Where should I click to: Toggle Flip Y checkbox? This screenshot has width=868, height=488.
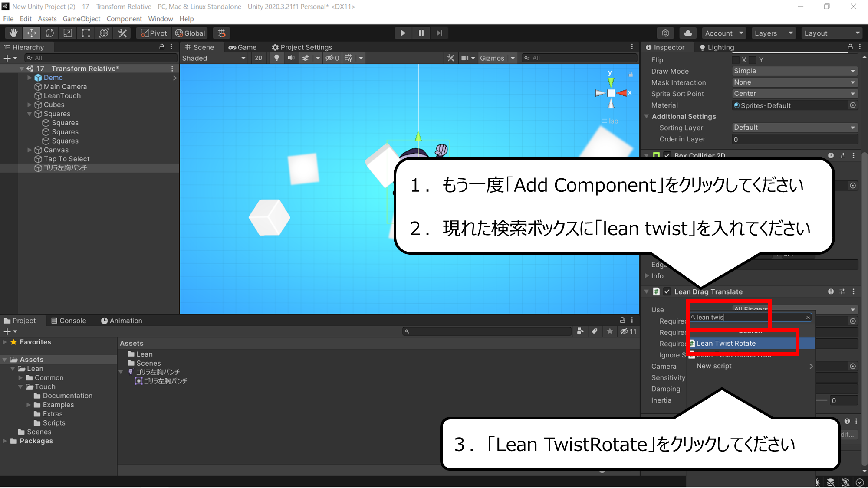pos(753,60)
